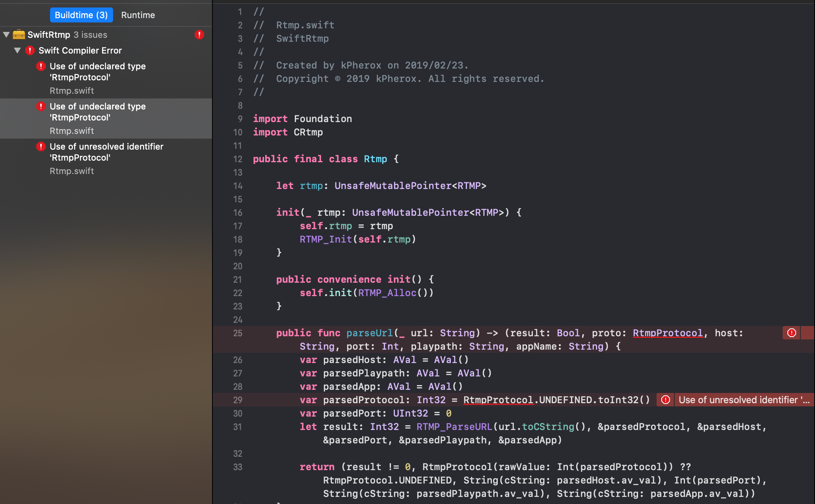815x504 pixels.
Task: Click the underlined RtmpProtocol identifier on line 29
Action: coord(498,400)
